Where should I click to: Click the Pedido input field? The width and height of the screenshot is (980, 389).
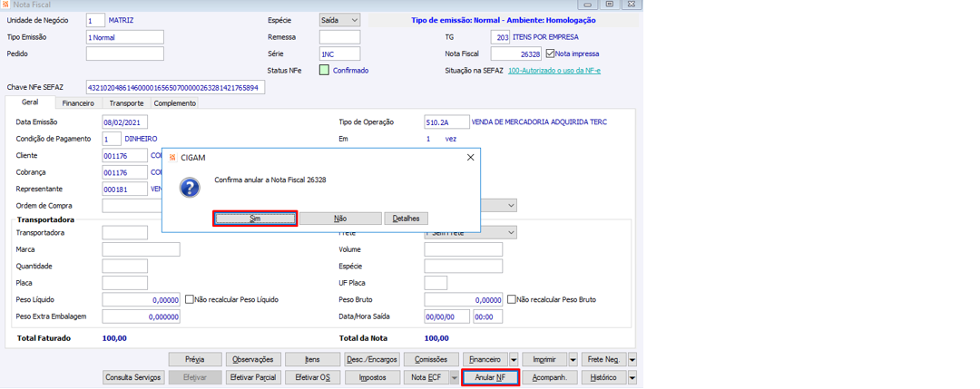(125, 53)
